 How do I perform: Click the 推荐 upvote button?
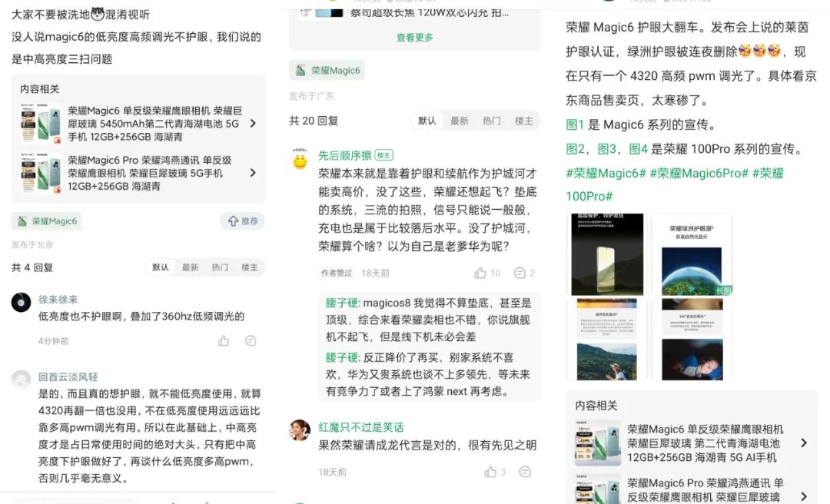(x=242, y=221)
